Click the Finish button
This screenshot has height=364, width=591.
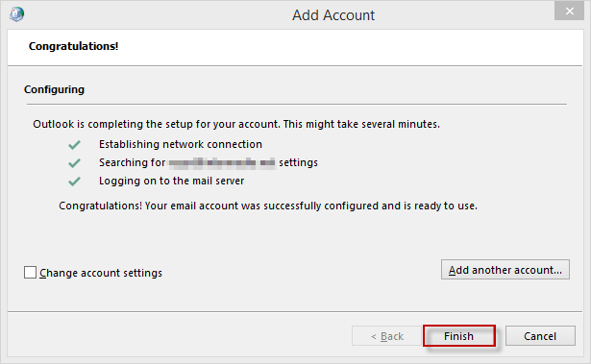pyautogui.click(x=458, y=336)
